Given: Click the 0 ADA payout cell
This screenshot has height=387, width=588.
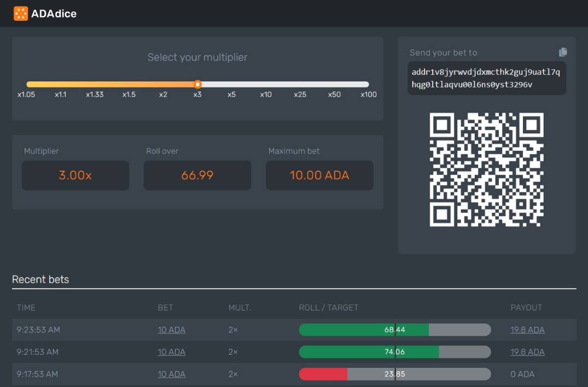Looking at the screenshot, I should pyautogui.click(x=522, y=374).
